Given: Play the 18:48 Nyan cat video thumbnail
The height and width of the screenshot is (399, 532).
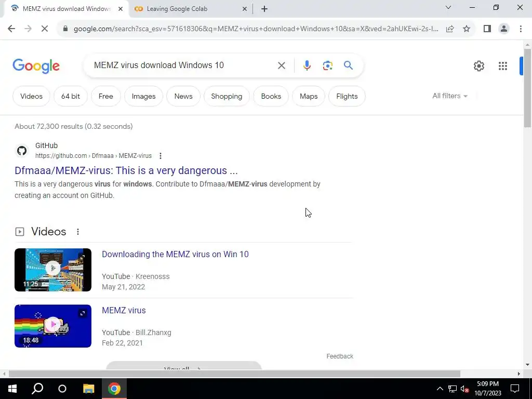Looking at the screenshot, I should pos(53,326).
